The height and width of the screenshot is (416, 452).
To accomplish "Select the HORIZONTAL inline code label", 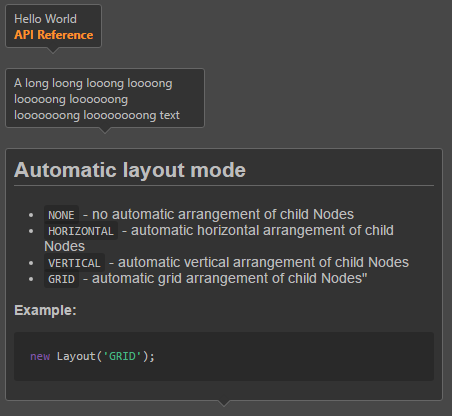I will pyautogui.click(x=81, y=231).
